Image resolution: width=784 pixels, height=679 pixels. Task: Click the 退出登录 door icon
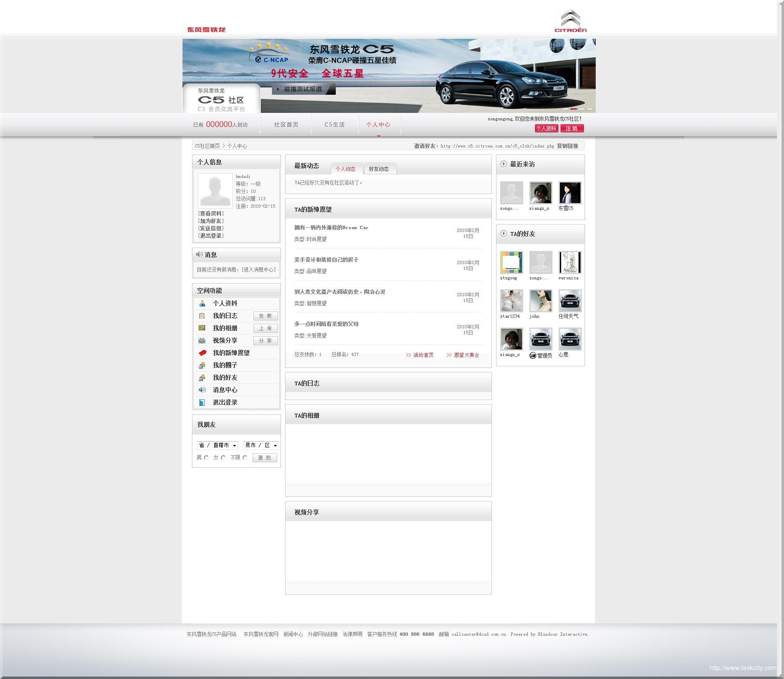click(x=202, y=403)
